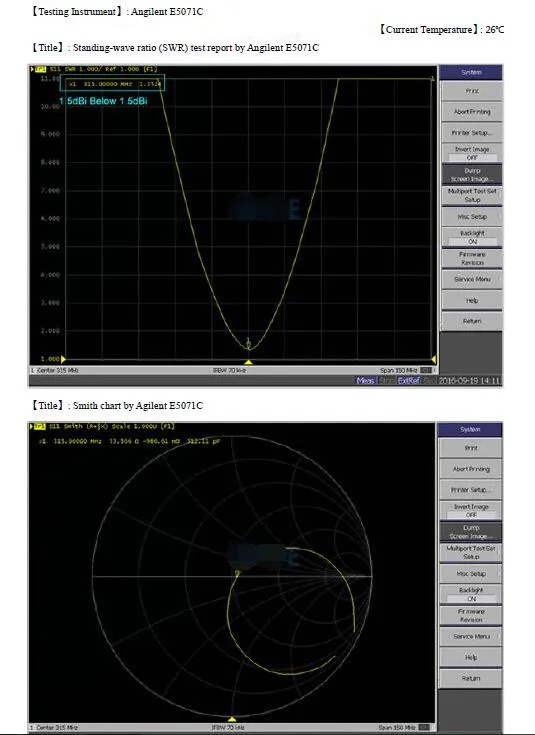Screen dimensions: 535x735
Task: Click Current Temperature 26°C text
Action: (x=442, y=30)
